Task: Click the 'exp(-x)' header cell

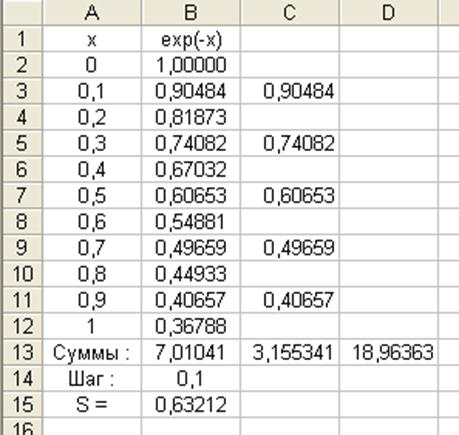Action: (x=191, y=39)
